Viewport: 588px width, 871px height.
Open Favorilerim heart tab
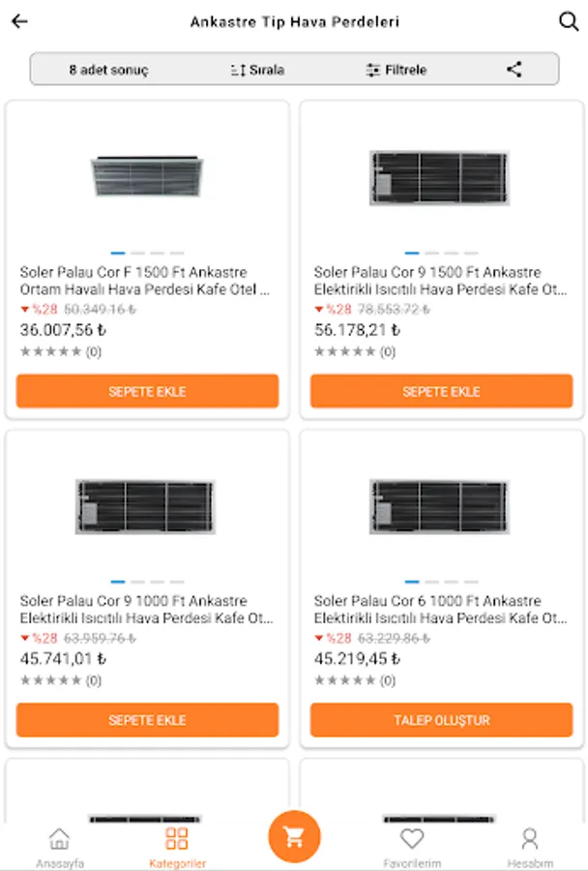[x=412, y=845]
